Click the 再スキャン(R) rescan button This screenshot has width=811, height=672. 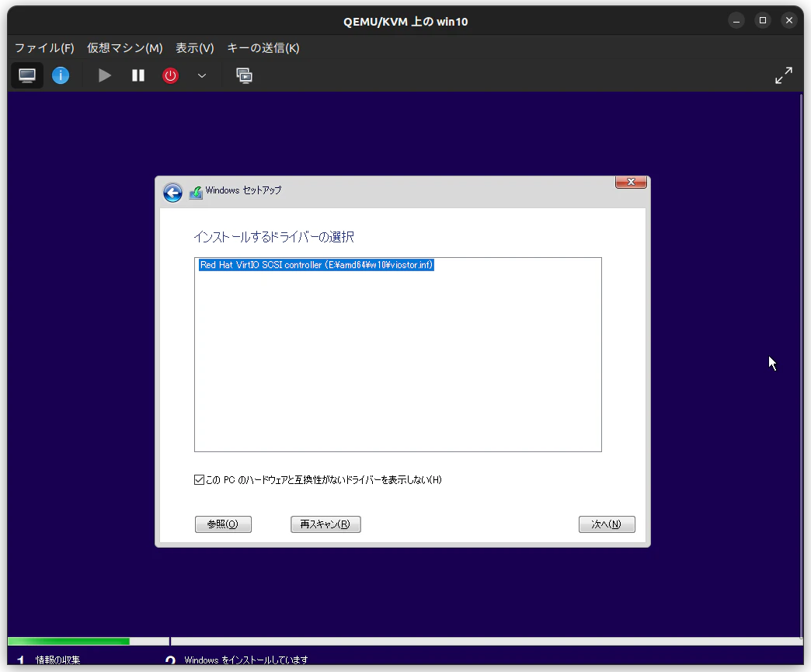click(x=325, y=524)
